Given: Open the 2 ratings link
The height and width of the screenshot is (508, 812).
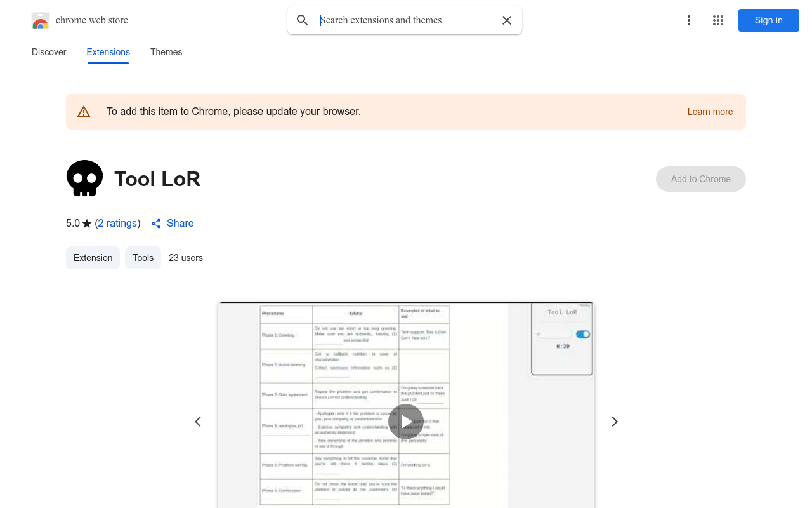Looking at the screenshot, I should tap(118, 224).
